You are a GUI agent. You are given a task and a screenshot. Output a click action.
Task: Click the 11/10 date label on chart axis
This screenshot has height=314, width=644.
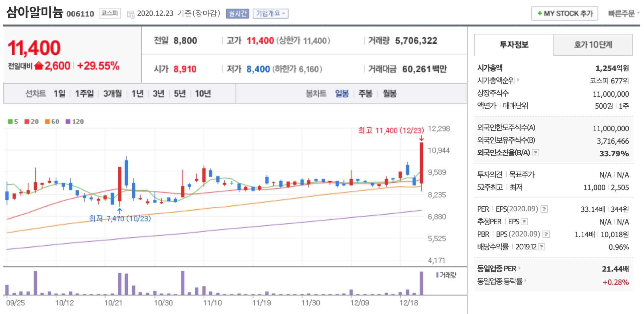[x=212, y=303]
